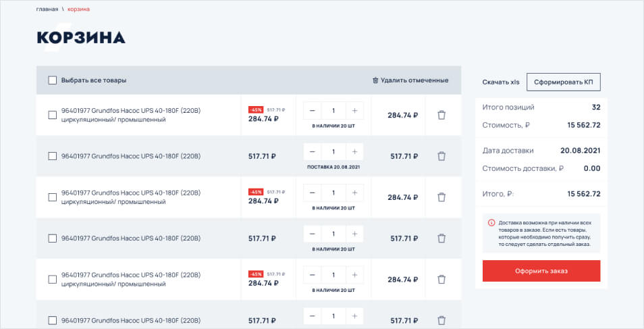
Task: Check the "Выбрать все товары" checkbox
Action: 53,80
